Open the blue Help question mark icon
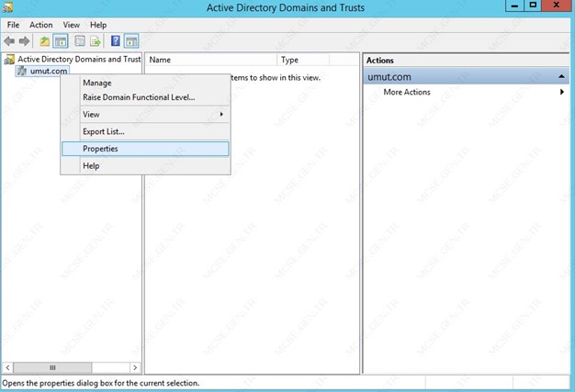 (115, 41)
